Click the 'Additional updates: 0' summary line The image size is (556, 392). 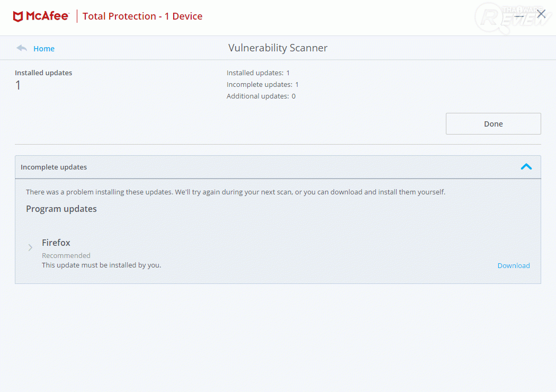261,96
